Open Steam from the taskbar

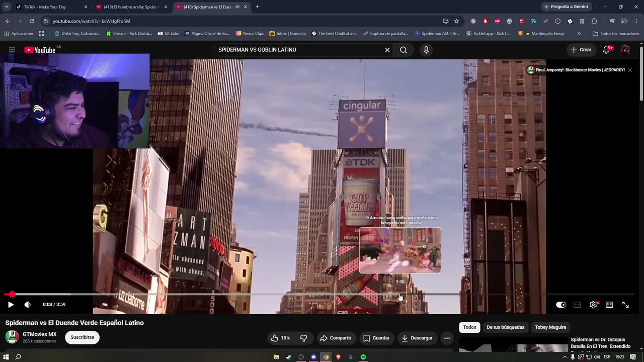(288, 357)
